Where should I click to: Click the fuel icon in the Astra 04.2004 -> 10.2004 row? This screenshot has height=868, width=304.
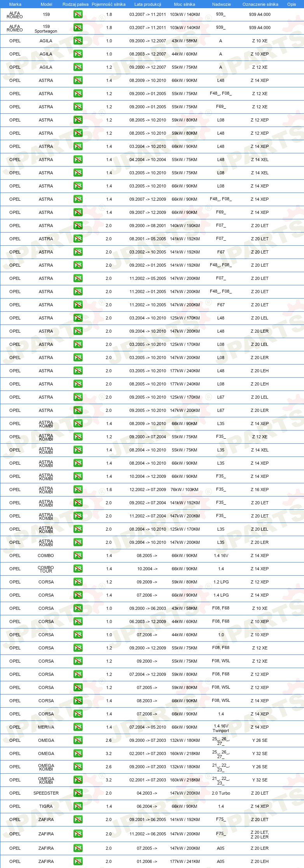[78, 160]
